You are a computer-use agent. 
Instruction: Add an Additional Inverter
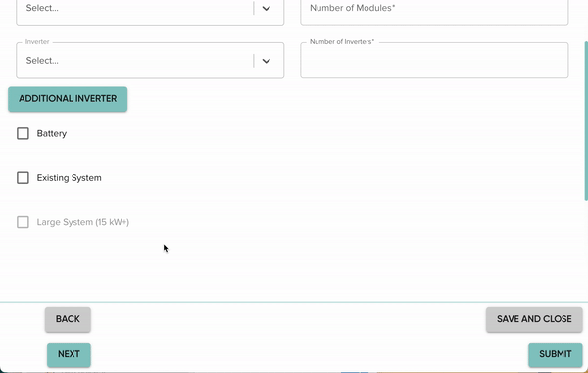pyautogui.click(x=68, y=99)
